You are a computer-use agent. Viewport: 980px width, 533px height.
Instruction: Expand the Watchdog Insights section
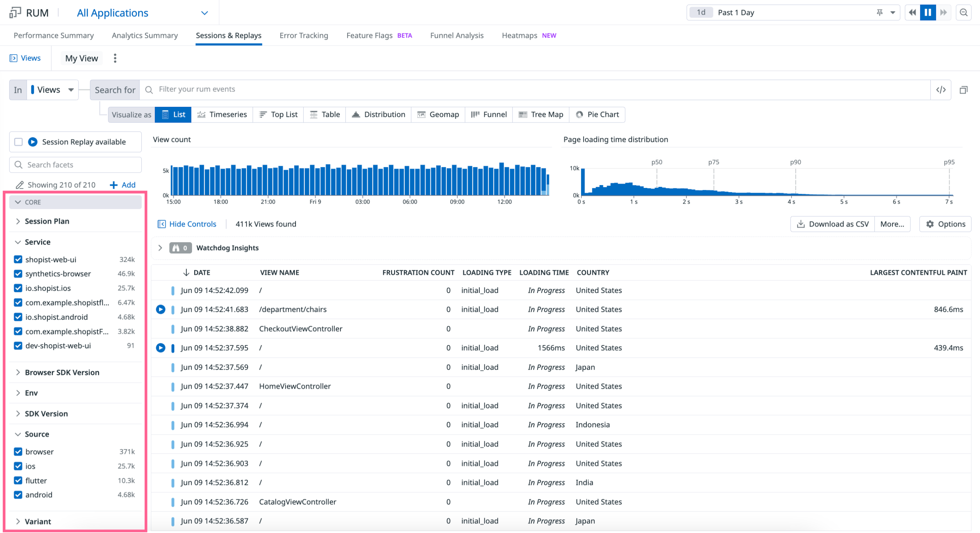(x=160, y=248)
